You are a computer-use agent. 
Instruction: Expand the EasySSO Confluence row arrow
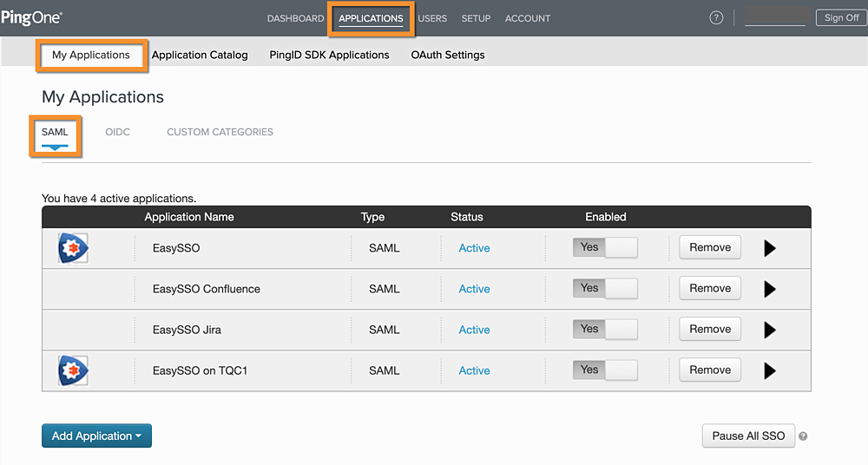(769, 289)
